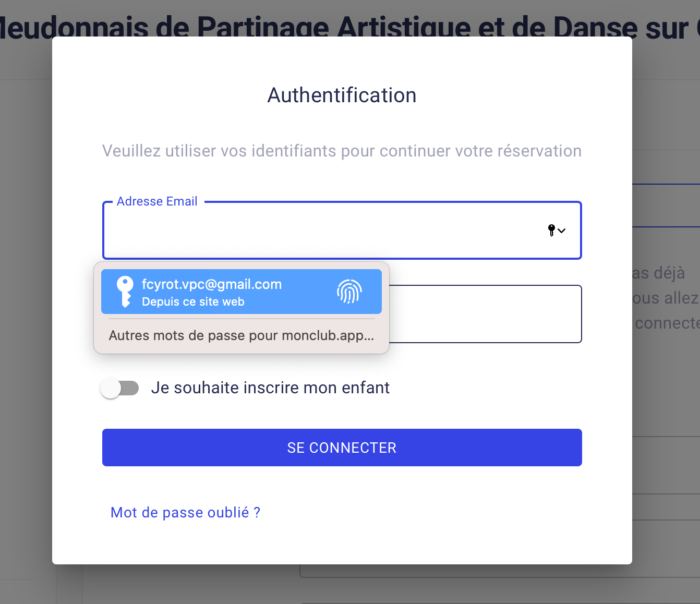The width and height of the screenshot is (700, 604).
Task: Click the 'Adresse Email' field label
Action: click(157, 201)
